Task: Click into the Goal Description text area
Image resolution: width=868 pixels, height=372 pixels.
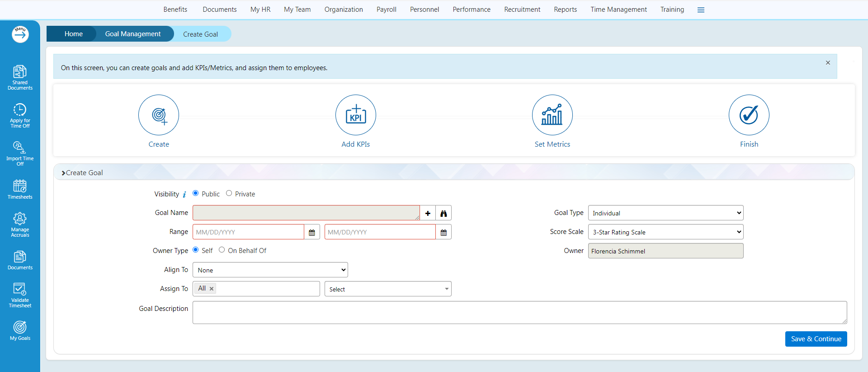Action: (519, 312)
